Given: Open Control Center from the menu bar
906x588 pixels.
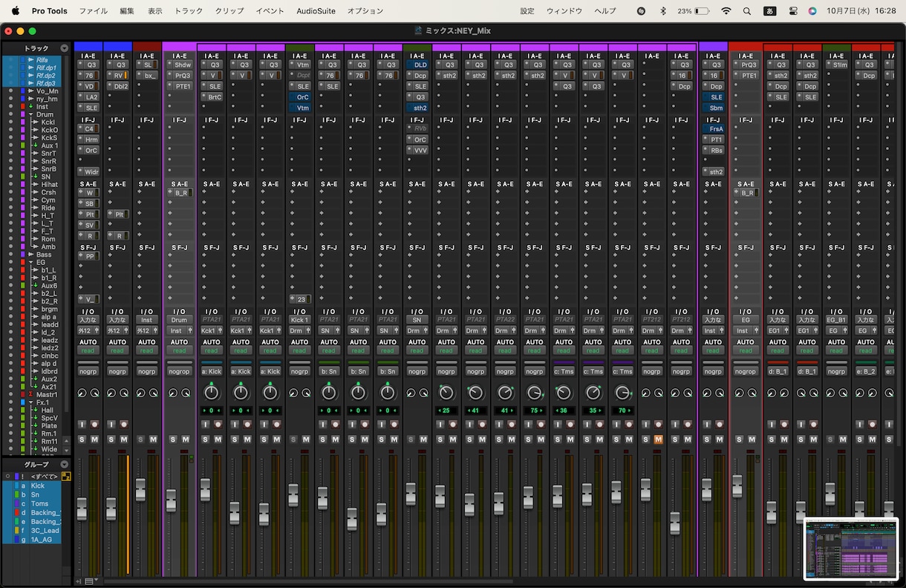Looking at the screenshot, I should [793, 11].
